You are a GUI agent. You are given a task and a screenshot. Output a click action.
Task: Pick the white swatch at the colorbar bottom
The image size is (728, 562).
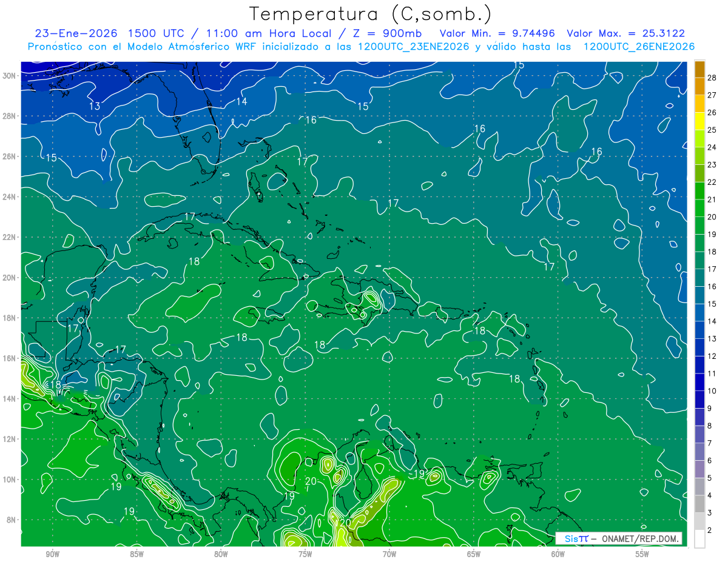pos(699,539)
